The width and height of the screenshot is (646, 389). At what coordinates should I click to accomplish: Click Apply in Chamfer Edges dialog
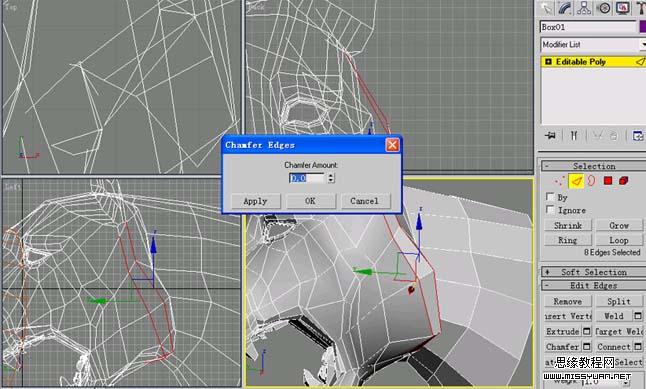pyautogui.click(x=255, y=201)
